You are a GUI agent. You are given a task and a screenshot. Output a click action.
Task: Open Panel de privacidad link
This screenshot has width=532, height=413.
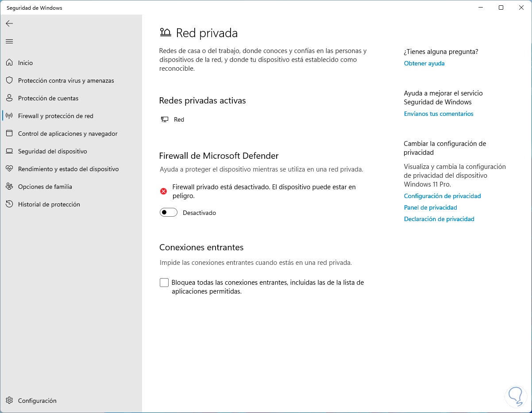click(431, 207)
